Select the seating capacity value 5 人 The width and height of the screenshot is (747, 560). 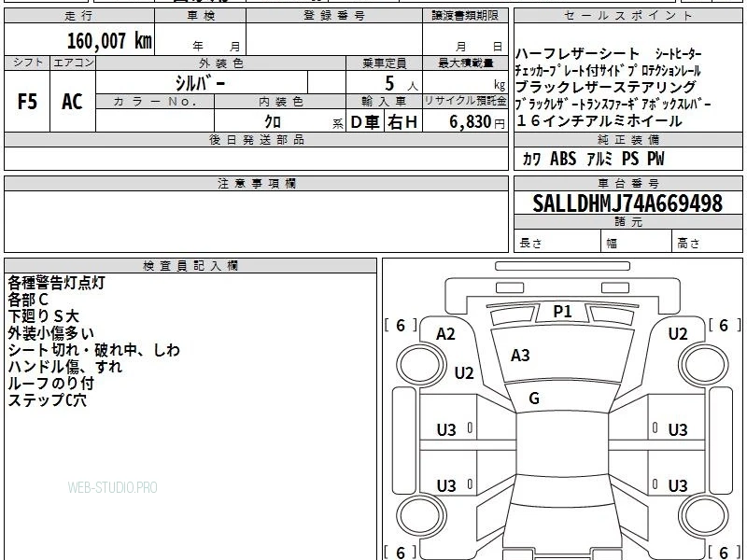(402, 84)
